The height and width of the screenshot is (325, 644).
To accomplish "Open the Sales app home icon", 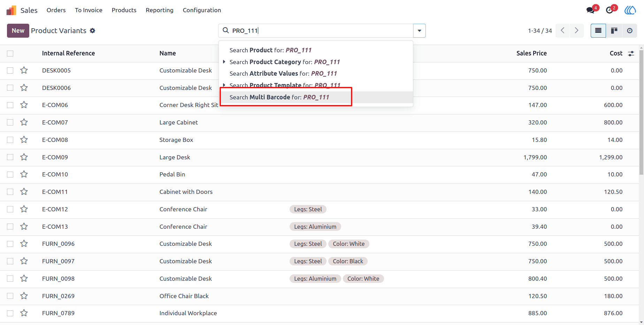I will tap(11, 10).
